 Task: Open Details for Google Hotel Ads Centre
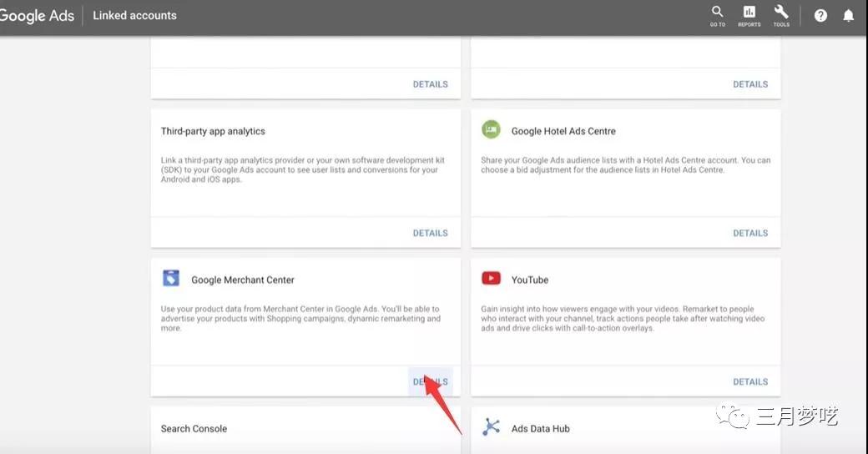tap(750, 233)
